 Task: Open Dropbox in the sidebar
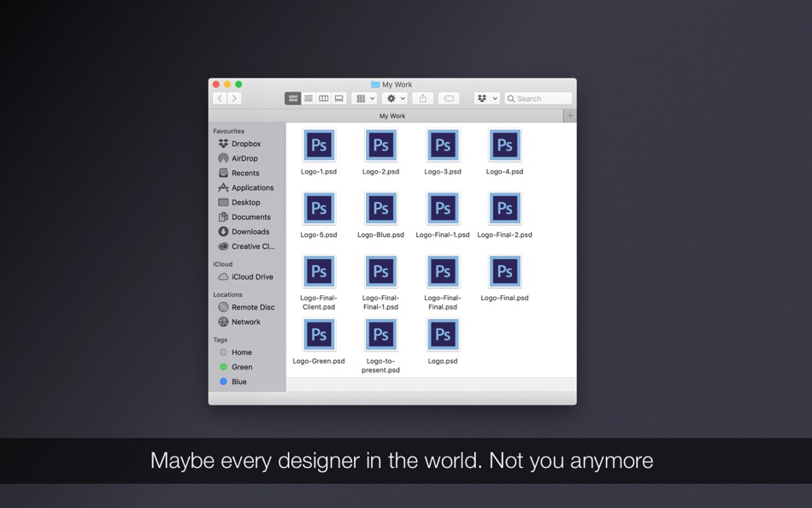(246, 144)
